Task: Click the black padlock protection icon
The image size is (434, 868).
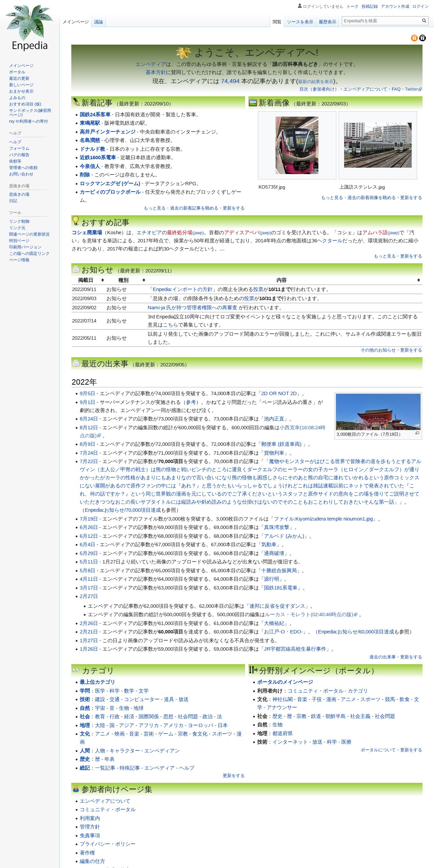Action: 423,38
